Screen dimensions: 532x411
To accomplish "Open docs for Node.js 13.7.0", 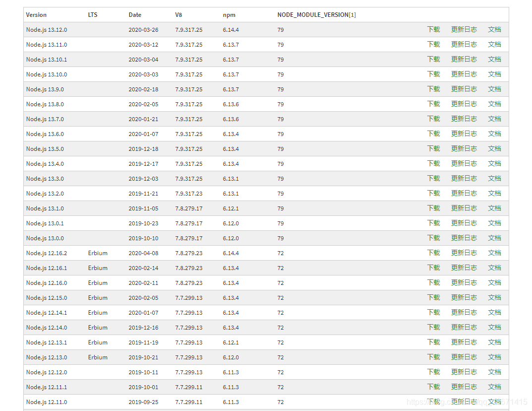I will coord(494,119).
